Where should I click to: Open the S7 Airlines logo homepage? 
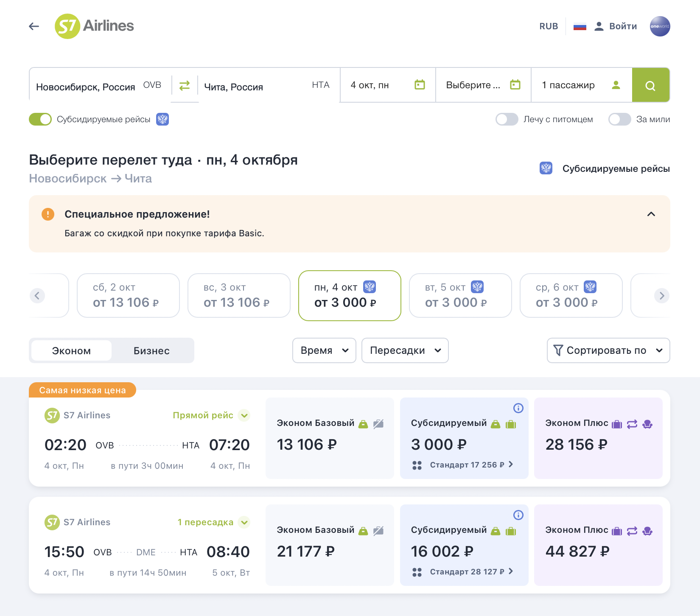(94, 26)
